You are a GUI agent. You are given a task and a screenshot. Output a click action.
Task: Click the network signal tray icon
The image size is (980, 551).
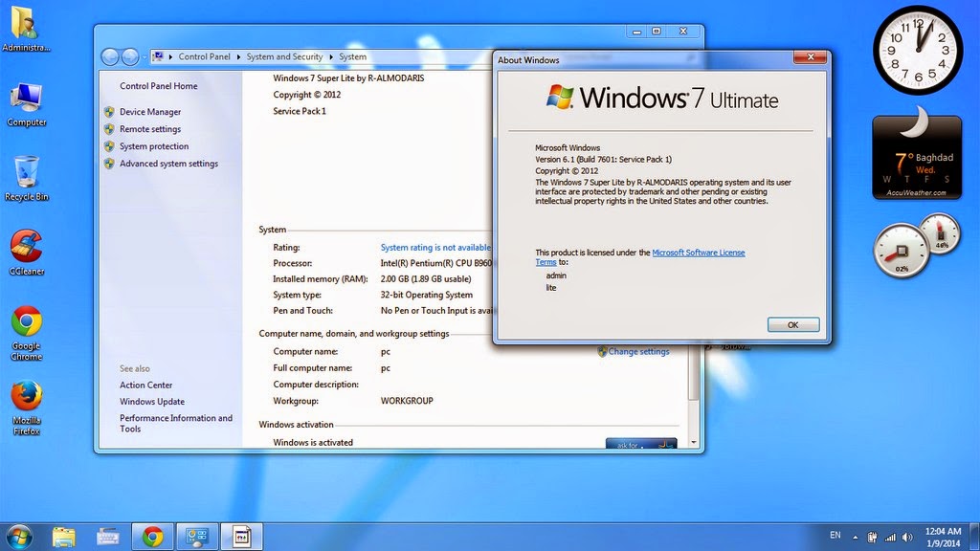tap(890, 538)
